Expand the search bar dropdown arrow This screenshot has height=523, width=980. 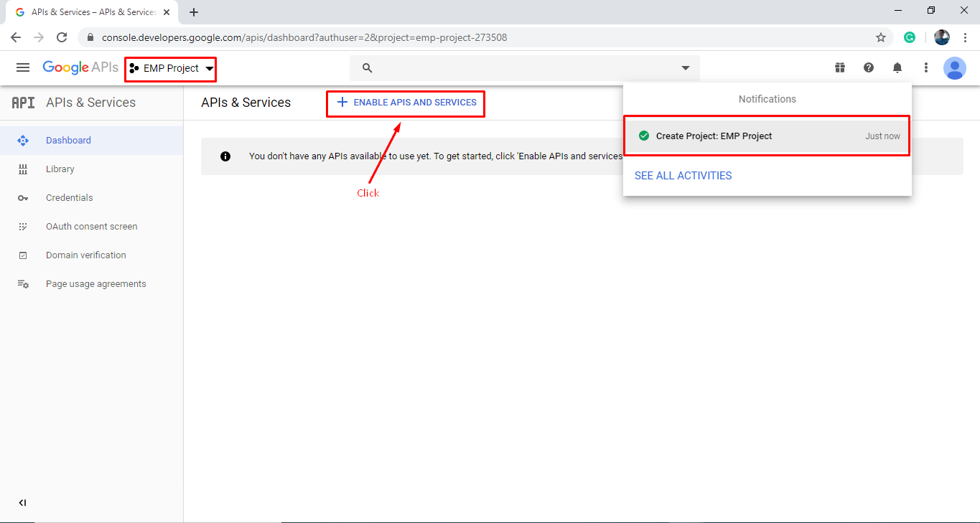[685, 67]
